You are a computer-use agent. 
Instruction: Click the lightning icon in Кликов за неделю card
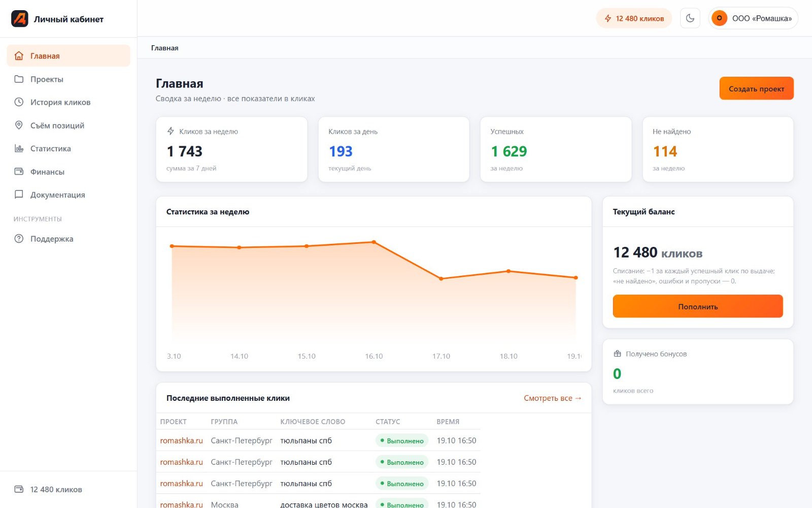[171, 131]
